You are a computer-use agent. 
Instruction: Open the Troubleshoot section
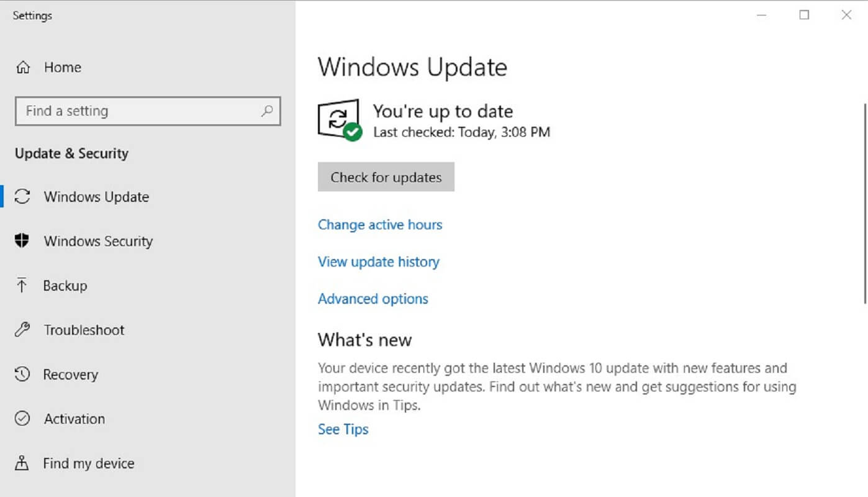[x=84, y=330]
